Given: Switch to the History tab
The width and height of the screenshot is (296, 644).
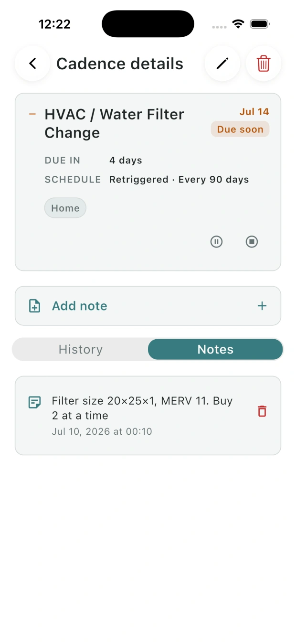Looking at the screenshot, I should click(x=80, y=349).
